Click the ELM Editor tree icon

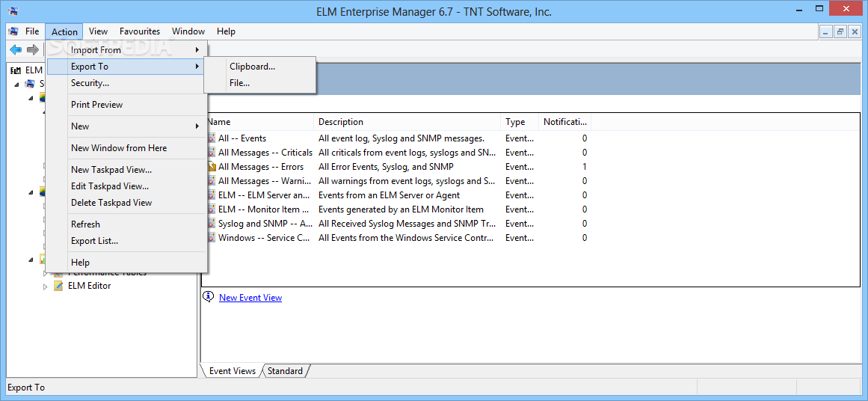point(58,286)
